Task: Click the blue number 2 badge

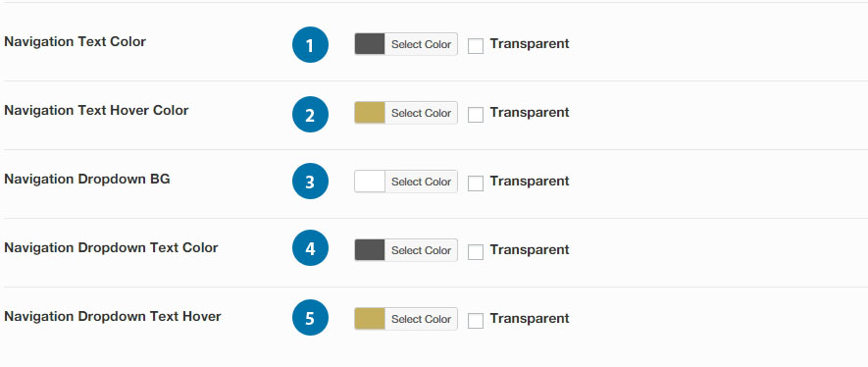Action: coord(310,114)
